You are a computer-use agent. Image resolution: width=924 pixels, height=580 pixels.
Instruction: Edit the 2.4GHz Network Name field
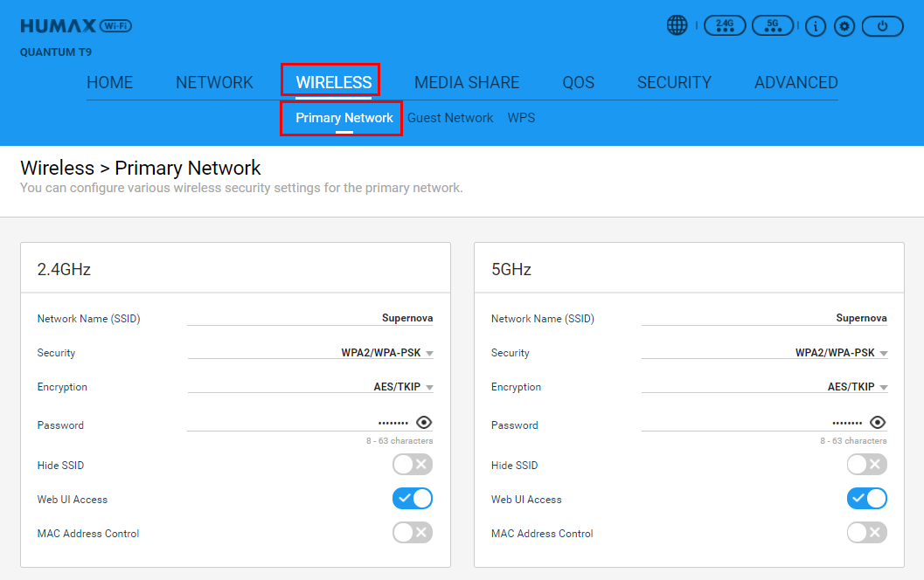coord(310,318)
